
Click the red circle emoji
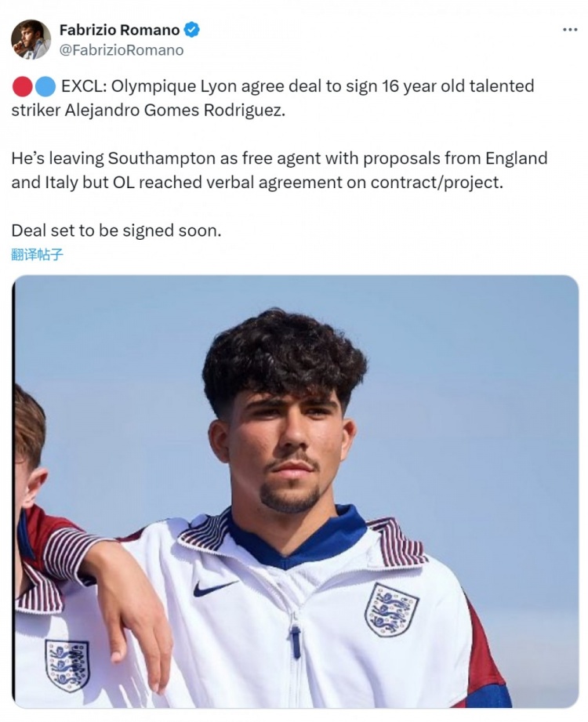[x=22, y=86]
